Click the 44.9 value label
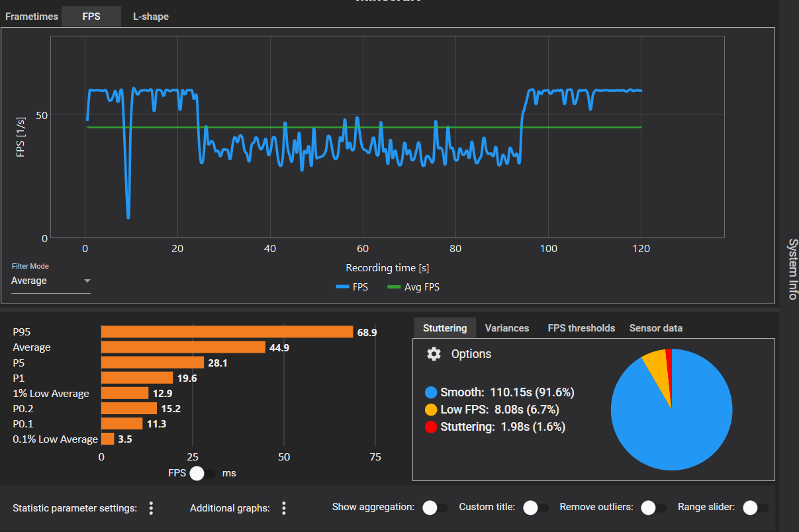Viewport: 799px width, 532px height. click(x=279, y=347)
